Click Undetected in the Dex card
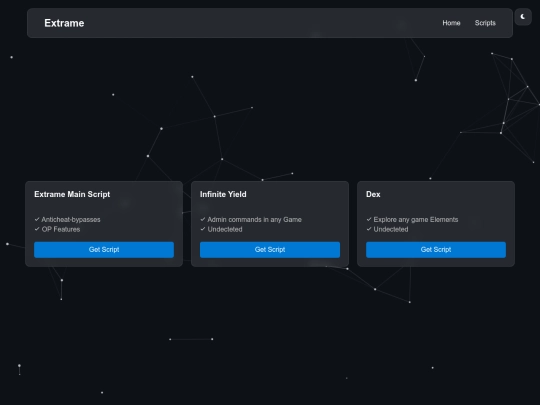Screen dimensions: 540x405 (x=391, y=229)
